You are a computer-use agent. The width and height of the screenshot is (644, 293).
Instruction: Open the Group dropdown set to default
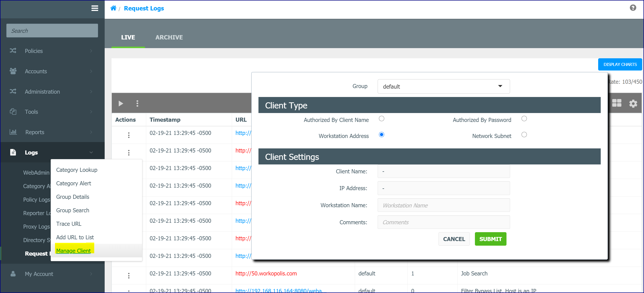coord(444,87)
